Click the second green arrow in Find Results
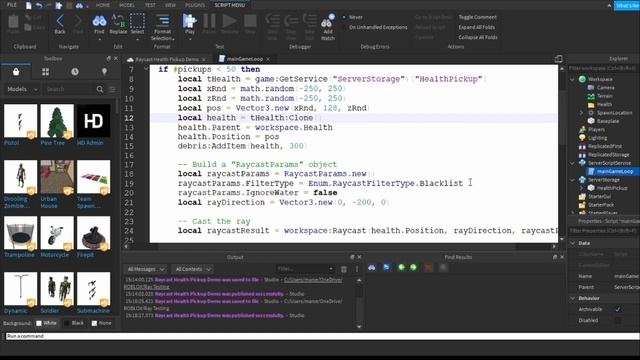This screenshot has width=640, height=360. [413, 267]
